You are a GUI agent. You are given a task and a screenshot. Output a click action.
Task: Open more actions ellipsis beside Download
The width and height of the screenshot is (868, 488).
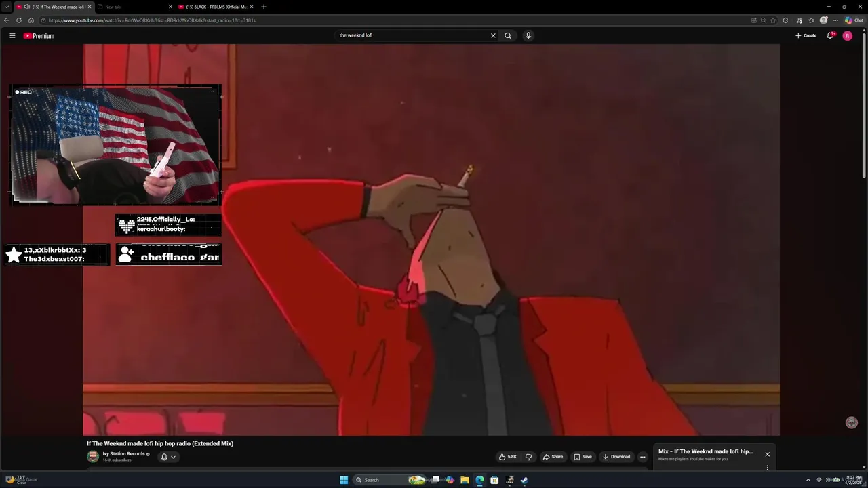[x=643, y=457]
